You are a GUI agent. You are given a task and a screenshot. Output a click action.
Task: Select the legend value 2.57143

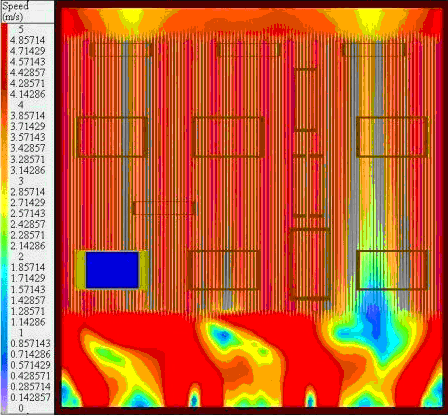[x=28, y=213]
